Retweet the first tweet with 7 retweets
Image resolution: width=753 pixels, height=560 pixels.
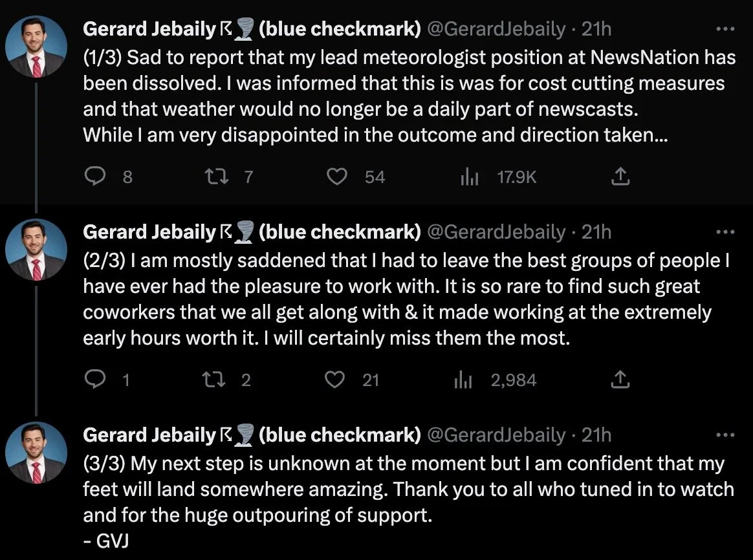(217, 177)
